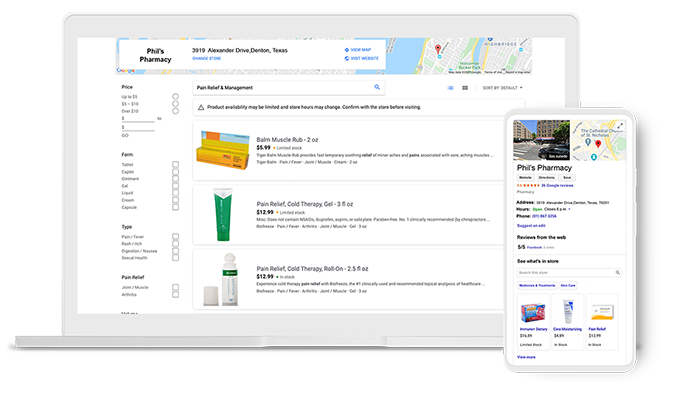This screenshot has height=407, width=700.
Task: Switch to list view layout icon
Action: pos(450,88)
